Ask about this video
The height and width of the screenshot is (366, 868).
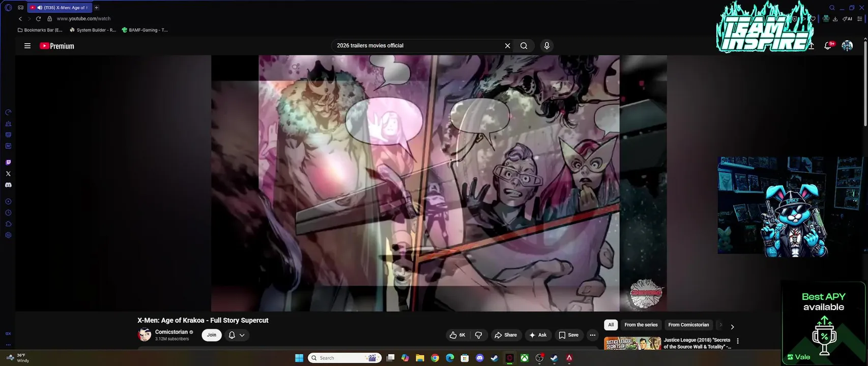tap(538, 335)
